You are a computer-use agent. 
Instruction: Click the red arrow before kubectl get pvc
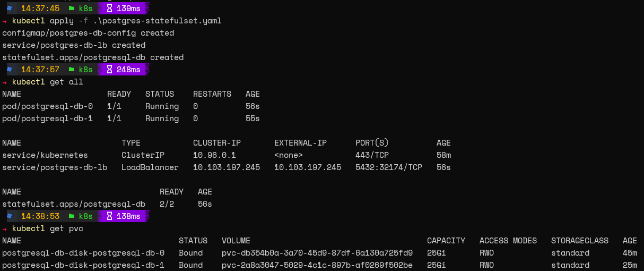5,228
